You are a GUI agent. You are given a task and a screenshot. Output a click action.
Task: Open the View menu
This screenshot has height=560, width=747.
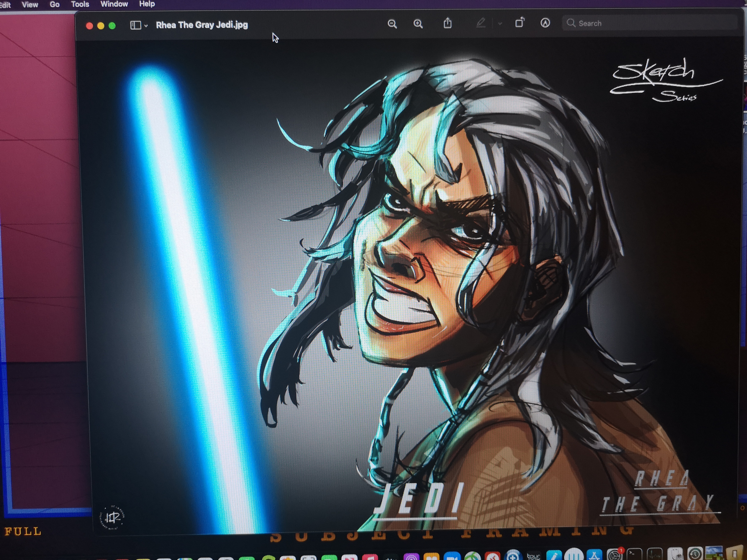(x=30, y=5)
